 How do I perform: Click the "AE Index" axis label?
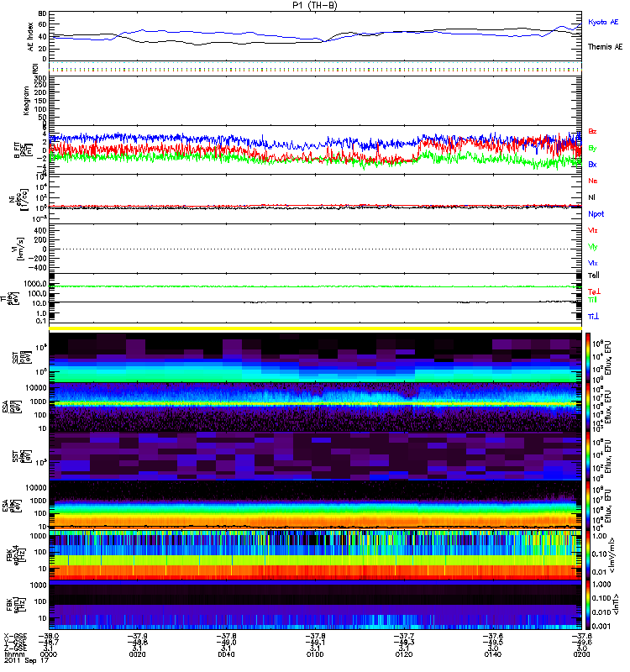30,37
